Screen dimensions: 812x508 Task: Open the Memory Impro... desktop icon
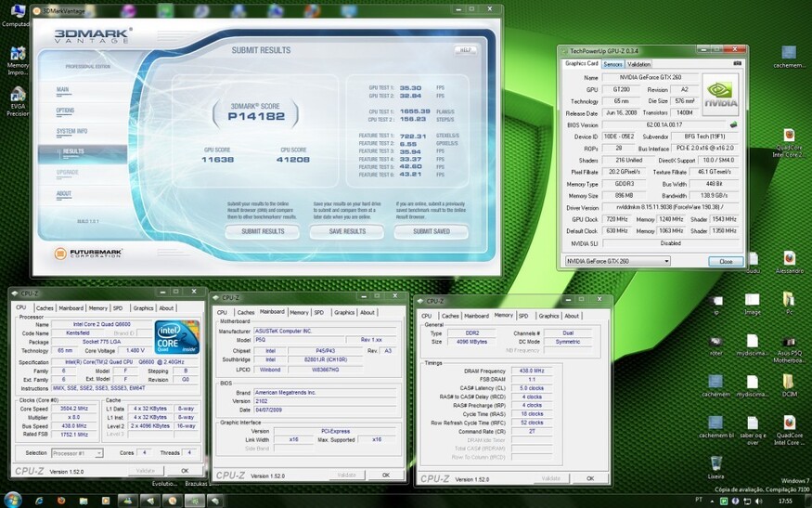tap(17, 60)
